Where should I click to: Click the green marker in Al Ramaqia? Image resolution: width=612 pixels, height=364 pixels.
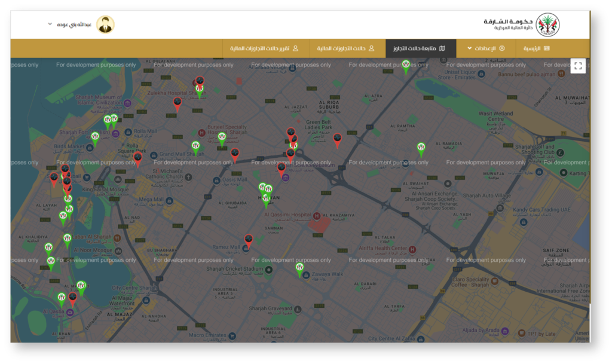[x=421, y=148]
